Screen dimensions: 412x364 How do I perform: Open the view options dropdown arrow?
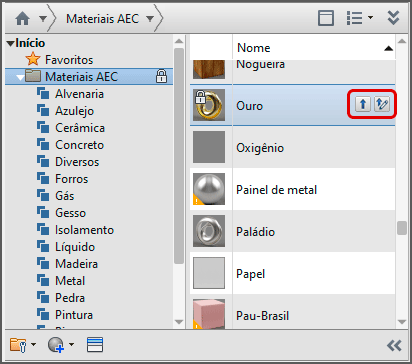click(x=370, y=17)
